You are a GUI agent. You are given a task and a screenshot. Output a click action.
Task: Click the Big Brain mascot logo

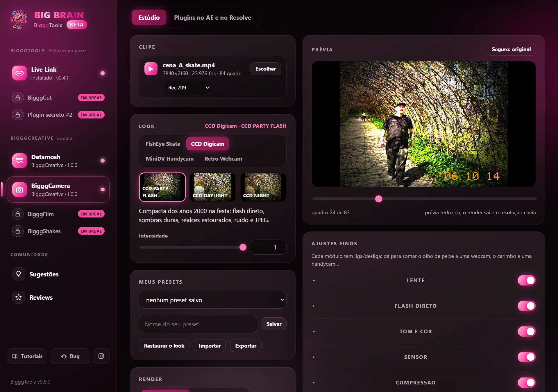point(19,19)
